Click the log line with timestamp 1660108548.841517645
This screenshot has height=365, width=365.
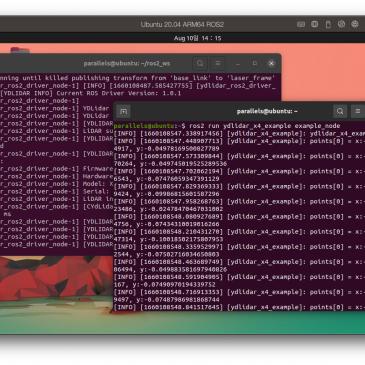click(x=239, y=307)
